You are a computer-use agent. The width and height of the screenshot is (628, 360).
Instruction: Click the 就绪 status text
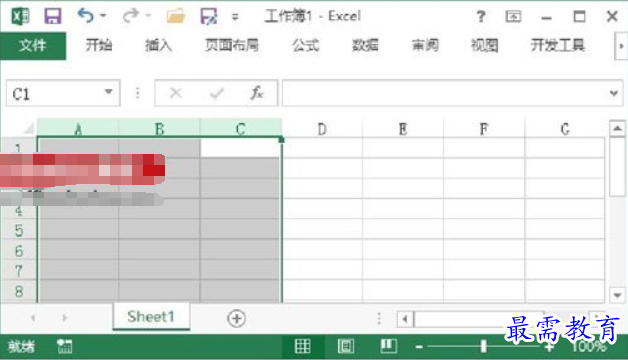tap(21, 347)
